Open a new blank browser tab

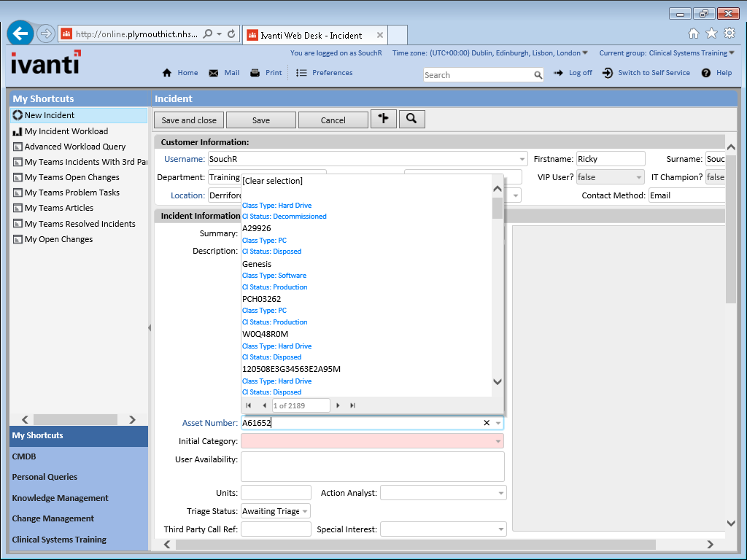coord(398,35)
